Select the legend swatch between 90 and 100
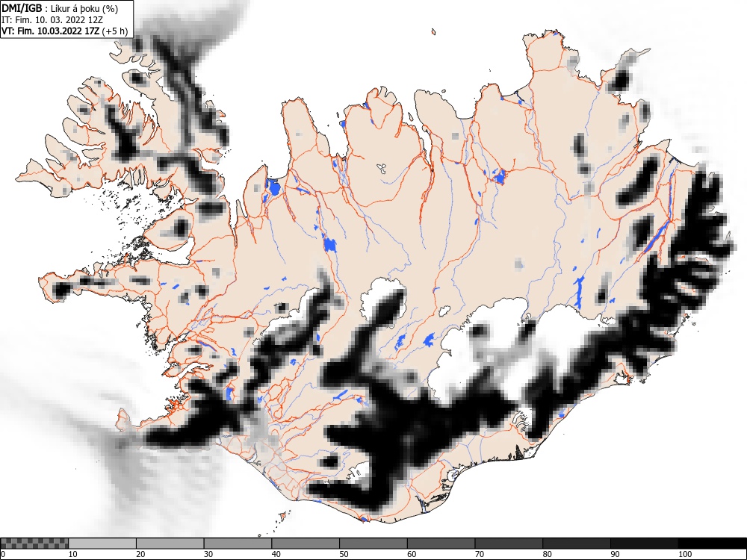Image resolution: width=747 pixels, height=560 pixels. [x=644, y=544]
